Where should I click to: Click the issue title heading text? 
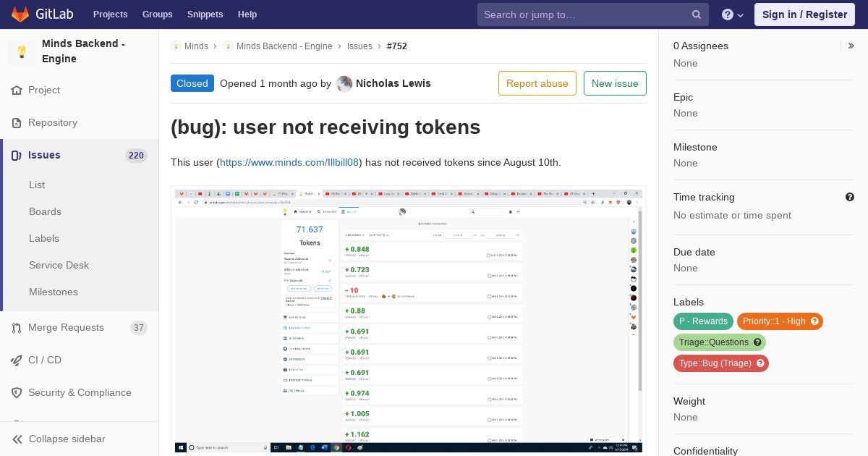click(325, 127)
